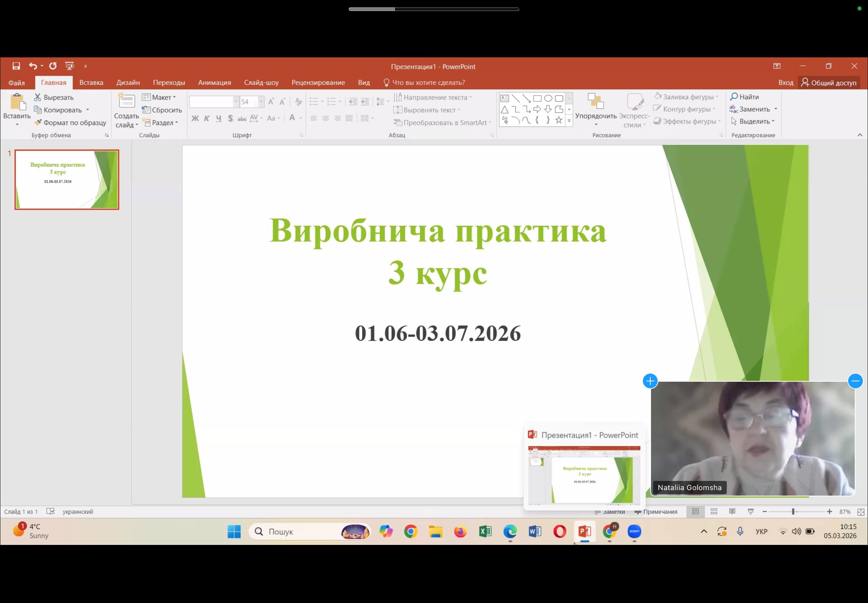The width and height of the screenshot is (868, 603).
Task: Toggle the Примечания comments pane
Action: [x=656, y=512]
